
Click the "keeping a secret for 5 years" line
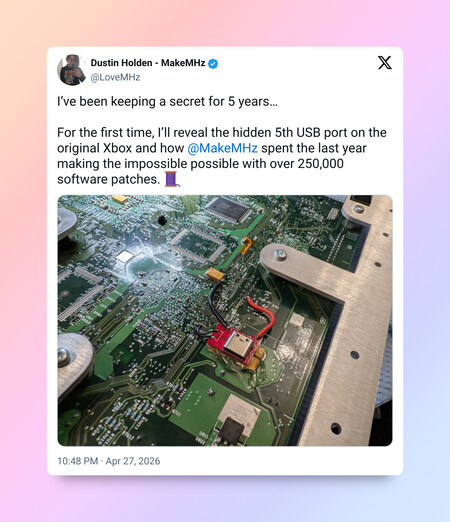coord(167,101)
